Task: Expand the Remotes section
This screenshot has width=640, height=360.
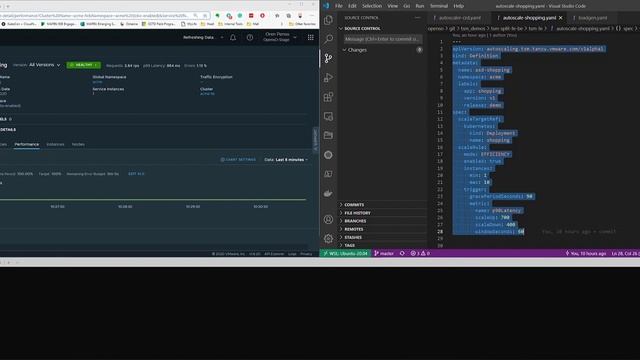Action: [382, 229]
